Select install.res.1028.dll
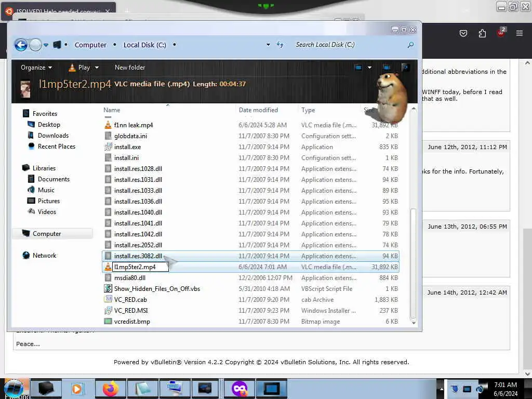The height and width of the screenshot is (399, 532). click(138, 169)
